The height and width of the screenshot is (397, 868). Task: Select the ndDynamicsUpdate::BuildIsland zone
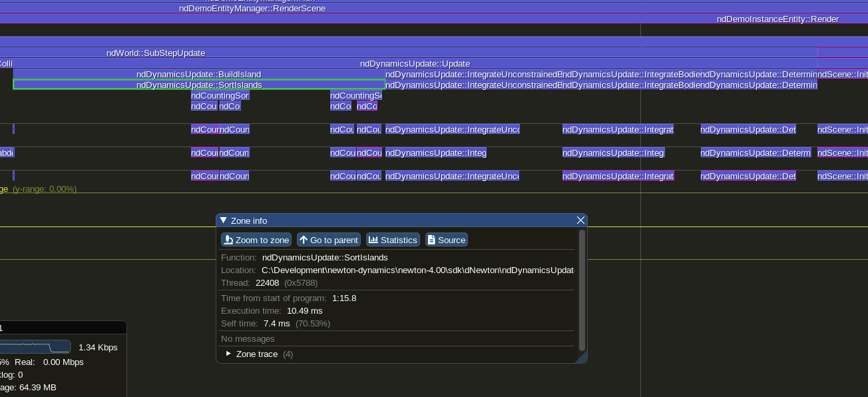pyautogui.click(x=198, y=74)
